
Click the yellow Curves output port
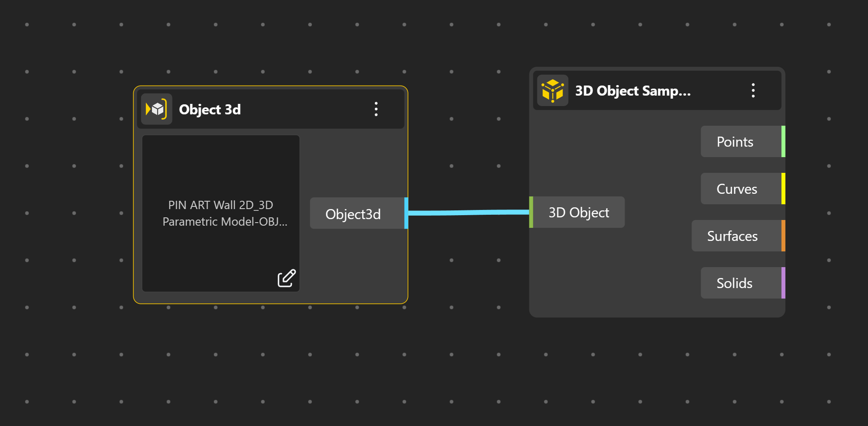pos(783,189)
